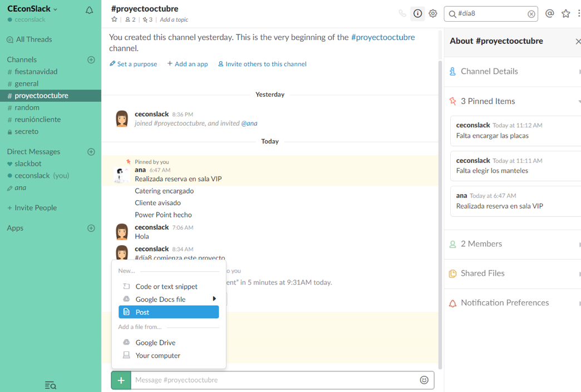The width and height of the screenshot is (581, 392).
Task: Start a new direct message plus icon
Action: coord(91,152)
